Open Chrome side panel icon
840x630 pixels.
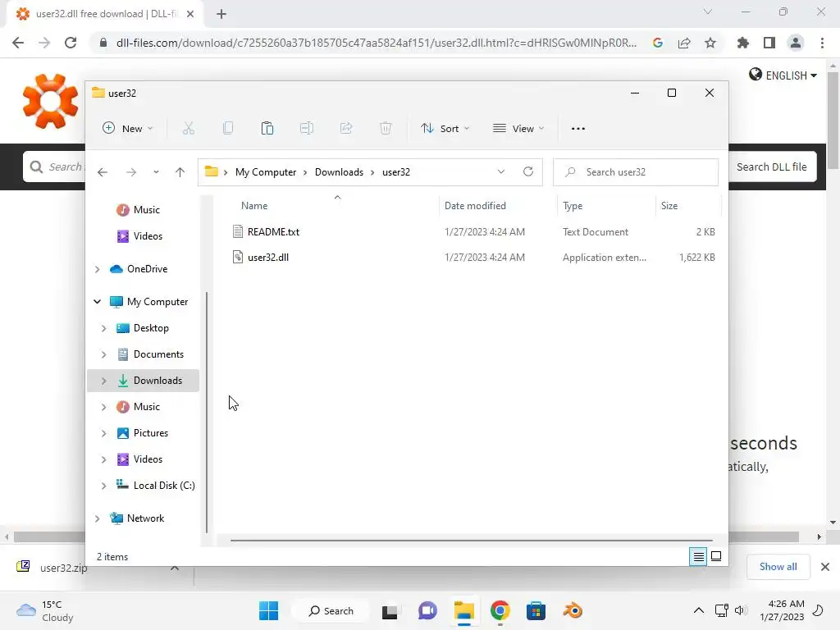point(769,43)
